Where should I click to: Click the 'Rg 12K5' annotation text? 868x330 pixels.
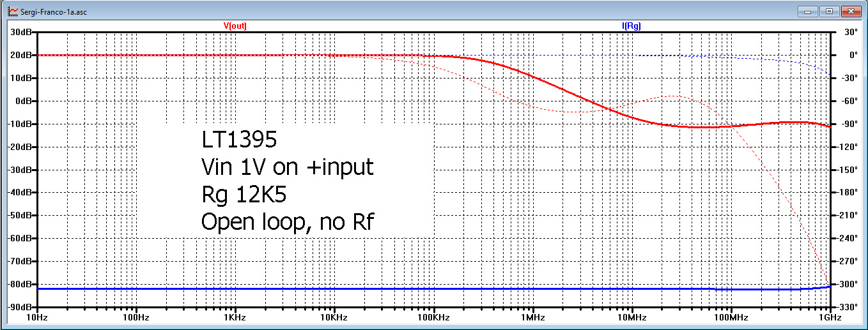(x=244, y=194)
